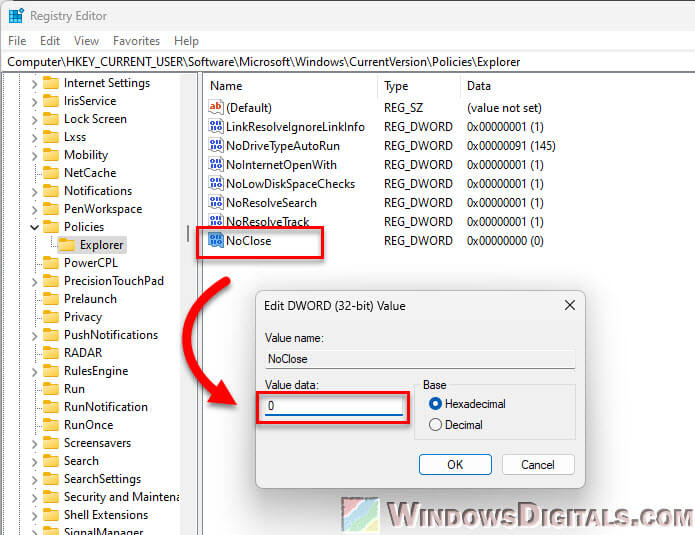This screenshot has height=535, width=695.
Task: Select the Security and Maintenance key
Action: [121, 497]
